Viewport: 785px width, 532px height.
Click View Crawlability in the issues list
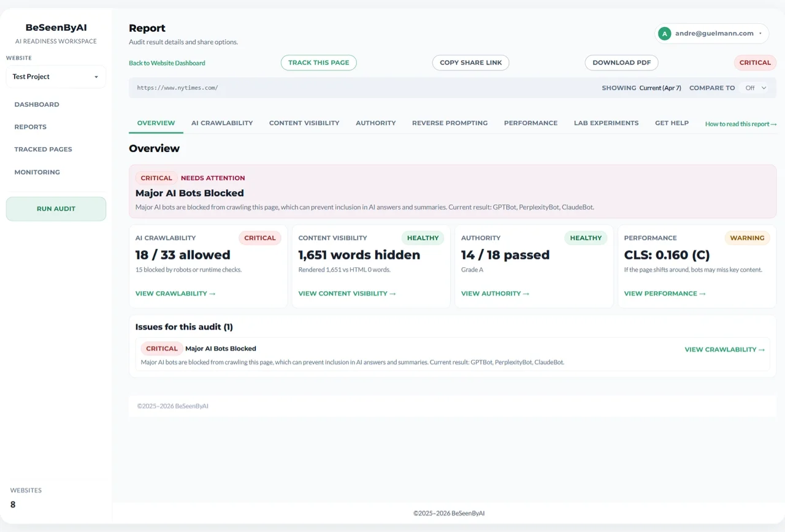[725, 349]
